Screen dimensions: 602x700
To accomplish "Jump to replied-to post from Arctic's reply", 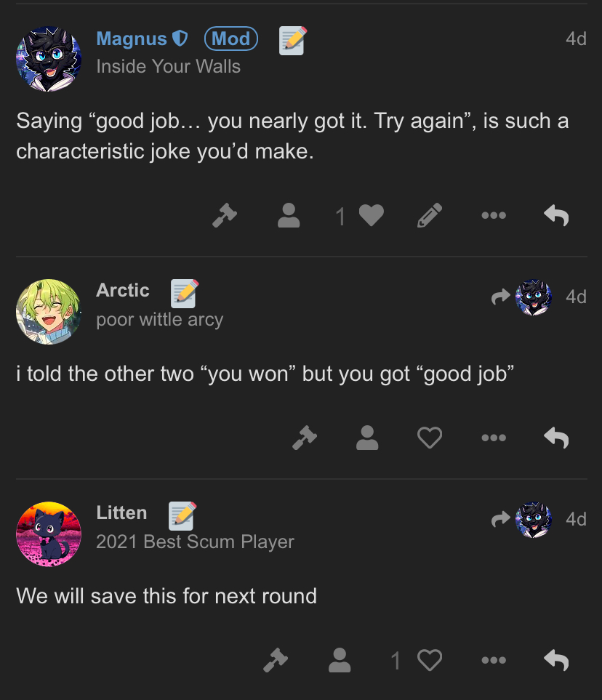I will [x=521, y=297].
